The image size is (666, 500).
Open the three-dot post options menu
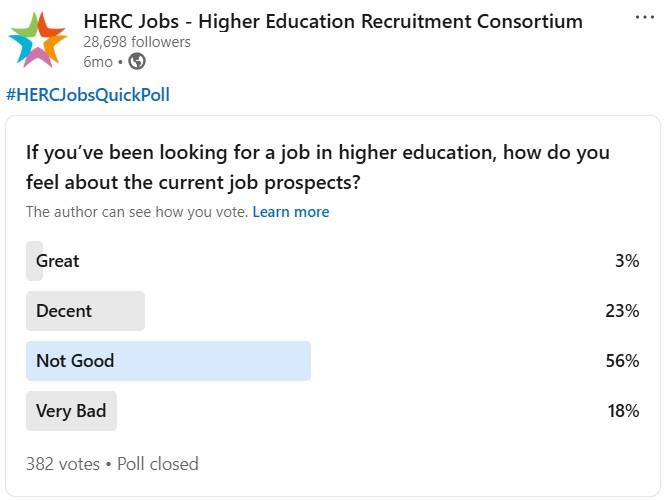tap(645, 18)
